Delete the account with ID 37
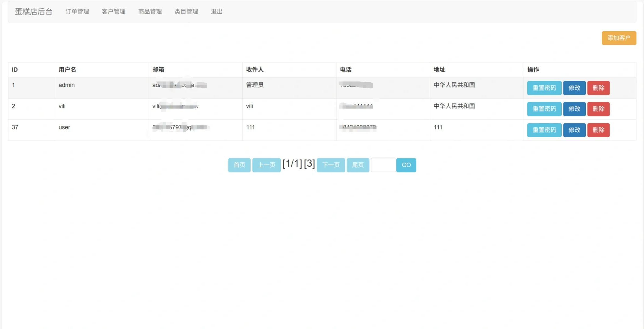The image size is (644, 329). [598, 130]
